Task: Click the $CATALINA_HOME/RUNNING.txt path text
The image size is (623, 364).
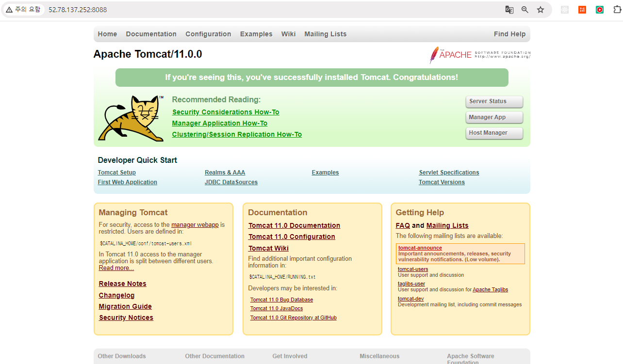Action: tap(282, 277)
